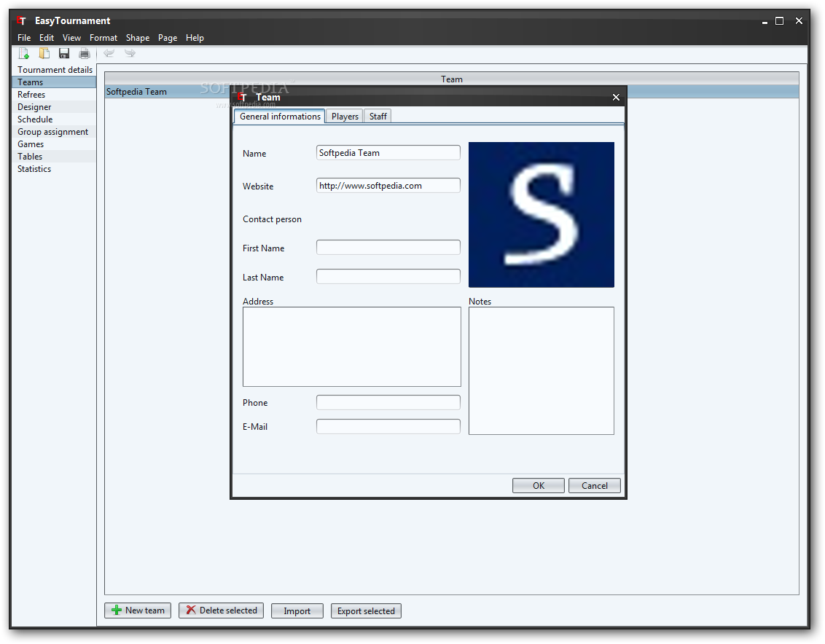Open the Page menu
Screen dimensions: 825x644
[168, 38]
